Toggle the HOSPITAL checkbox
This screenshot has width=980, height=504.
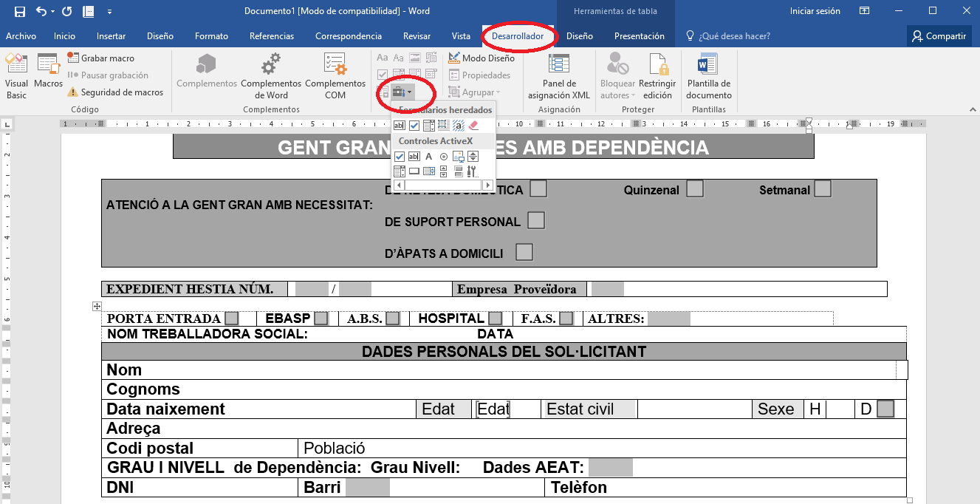pyautogui.click(x=495, y=319)
